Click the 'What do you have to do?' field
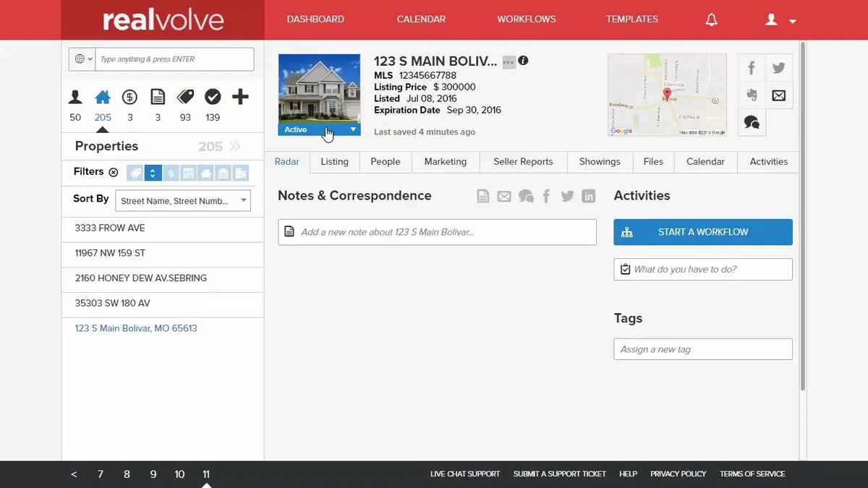The image size is (868, 488). point(703,270)
